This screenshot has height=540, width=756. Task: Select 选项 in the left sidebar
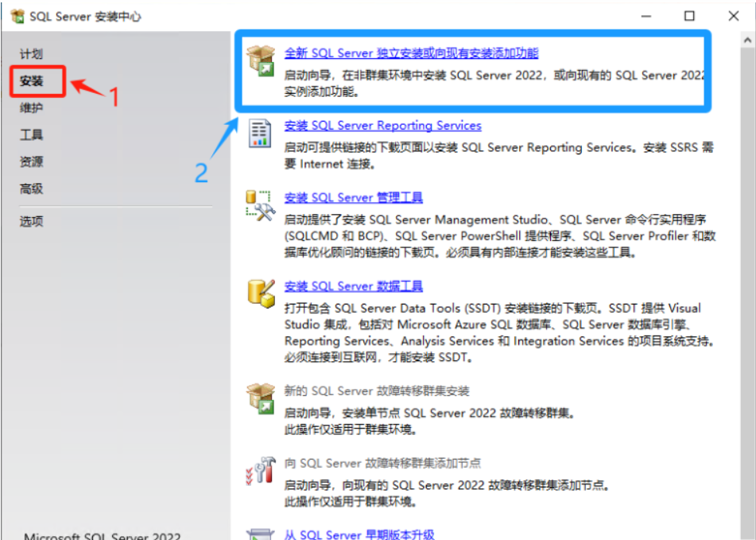31,221
